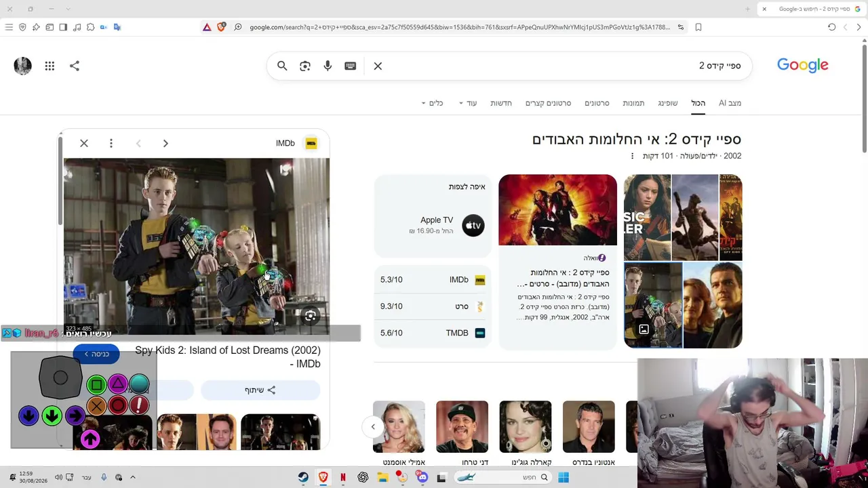Viewport: 868px width, 488px height.
Task: Open the Spy Kids 2 fiery poster thumbnail
Action: pyautogui.click(x=557, y=210)
